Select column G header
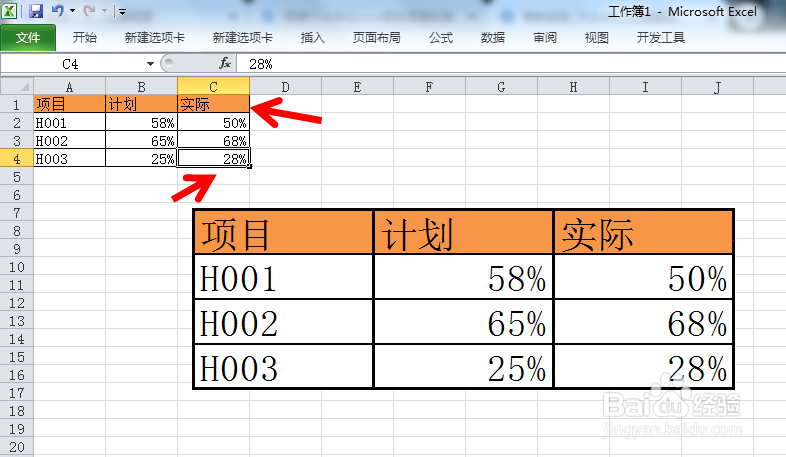This screenshot has width=786, height=457. click(x=501, y=87)
